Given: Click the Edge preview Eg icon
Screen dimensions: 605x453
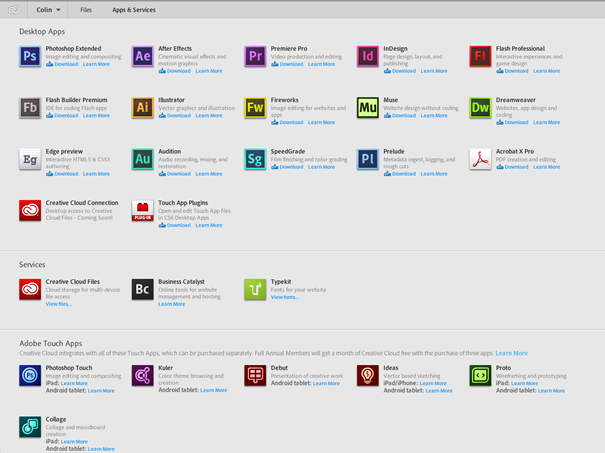Looking at the screenshot, I should pos(30,159).
